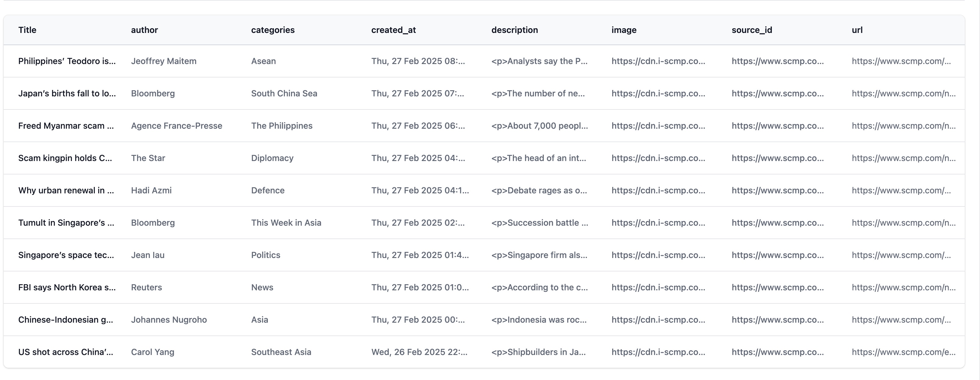Select the "Southeast Asia" category cell

tap(281, 353)
